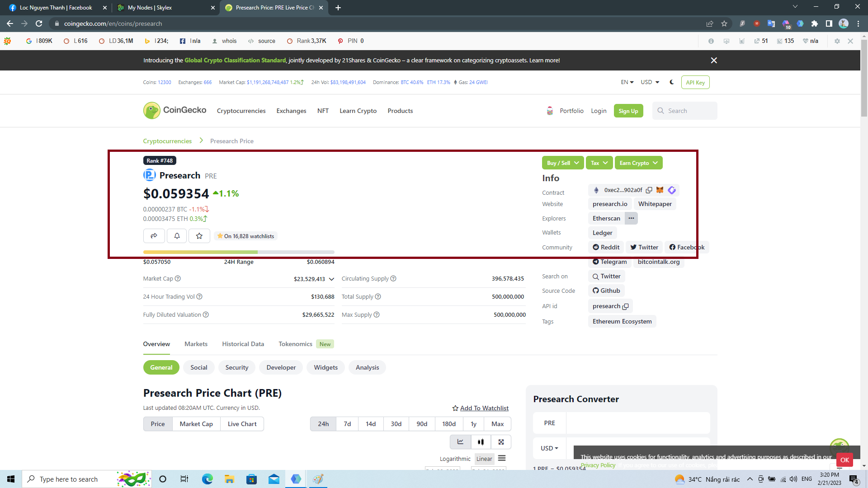The height and width of the screenshot is (488, 868).
Task: Click the price alert bell icon
Action: [177, 236]
